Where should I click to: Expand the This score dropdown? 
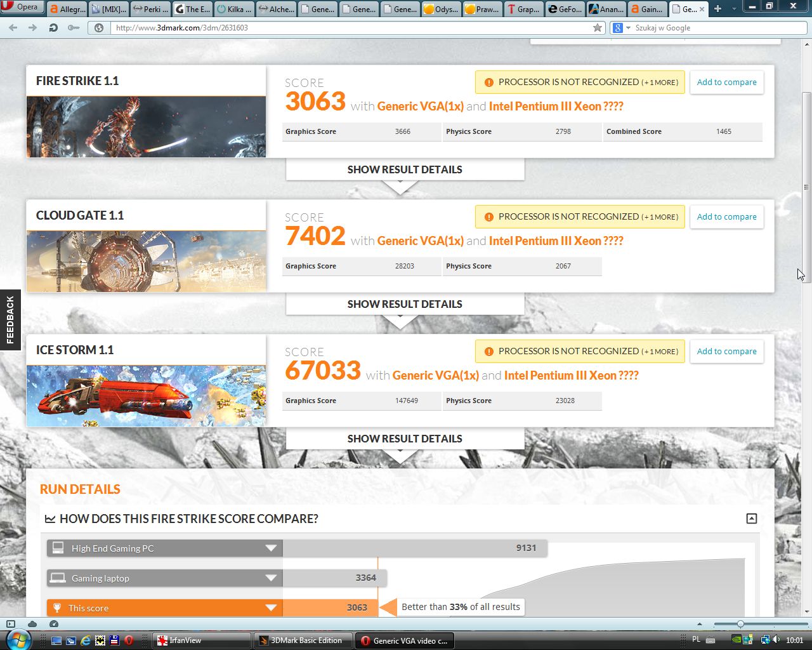click(x=271, y=608)
